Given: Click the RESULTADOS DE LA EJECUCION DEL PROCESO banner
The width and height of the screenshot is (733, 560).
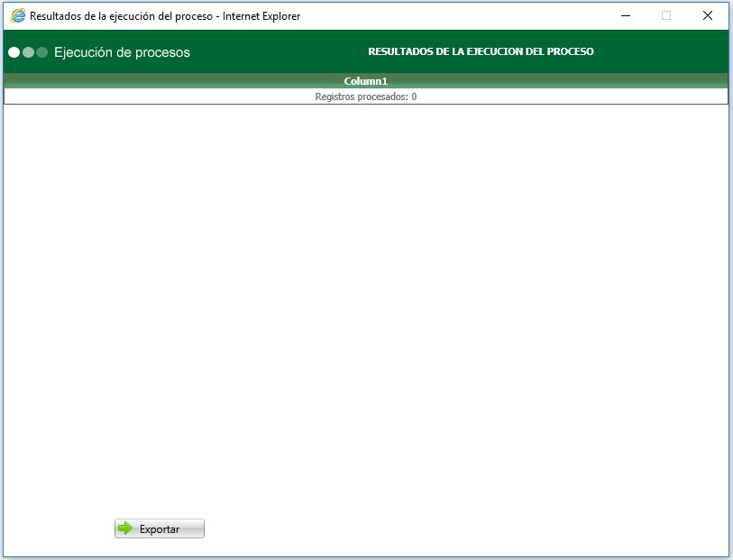Looking at the screenshot, I should (480, 51).
